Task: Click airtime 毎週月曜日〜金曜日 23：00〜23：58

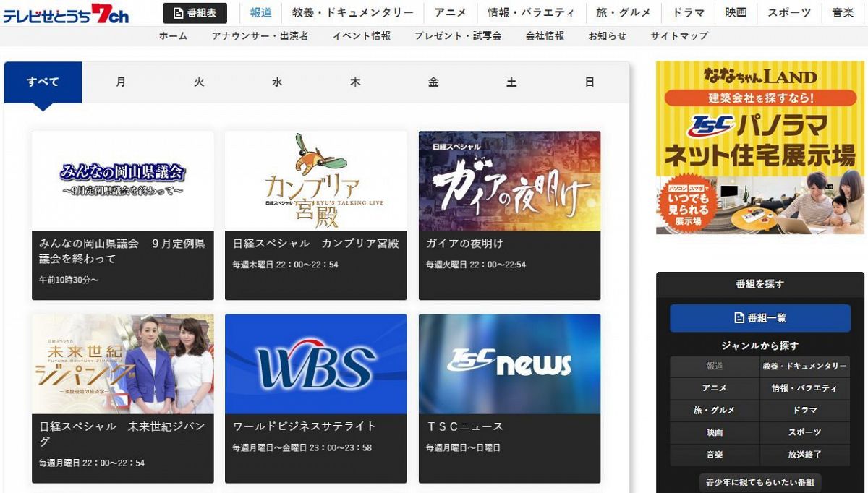Action: tap(302, 448)
